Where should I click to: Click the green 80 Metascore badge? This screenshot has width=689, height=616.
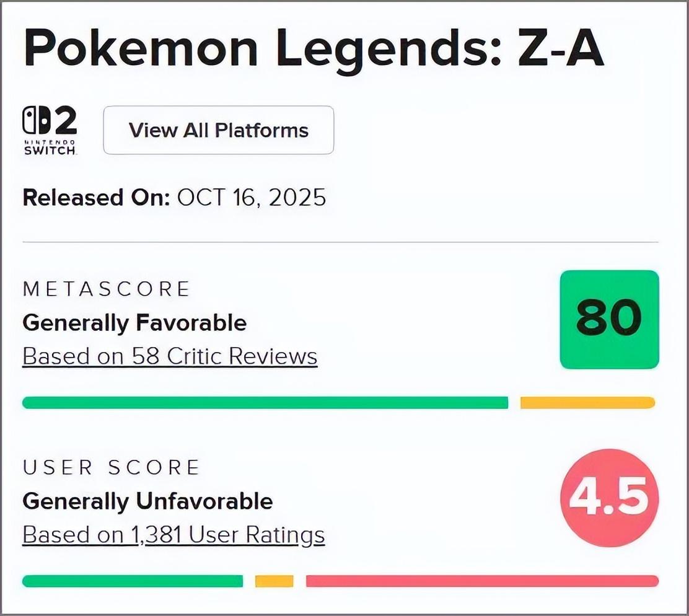(x=609, y=319)
